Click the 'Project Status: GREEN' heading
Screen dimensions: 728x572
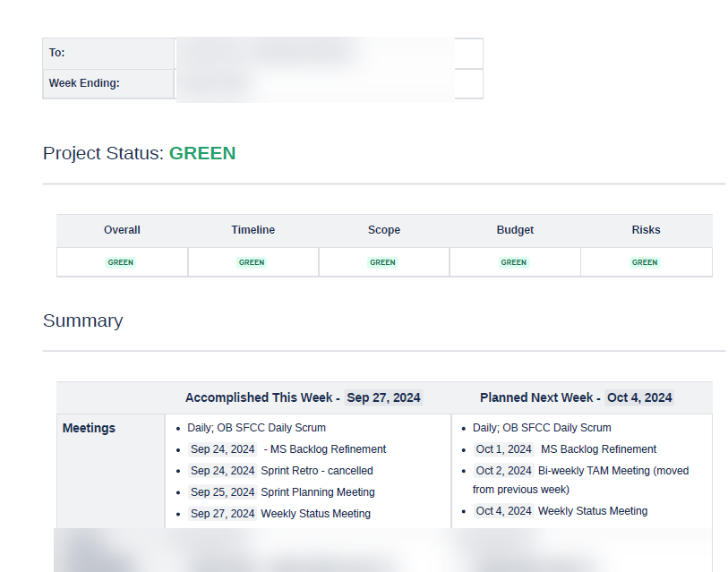[140, 153]
